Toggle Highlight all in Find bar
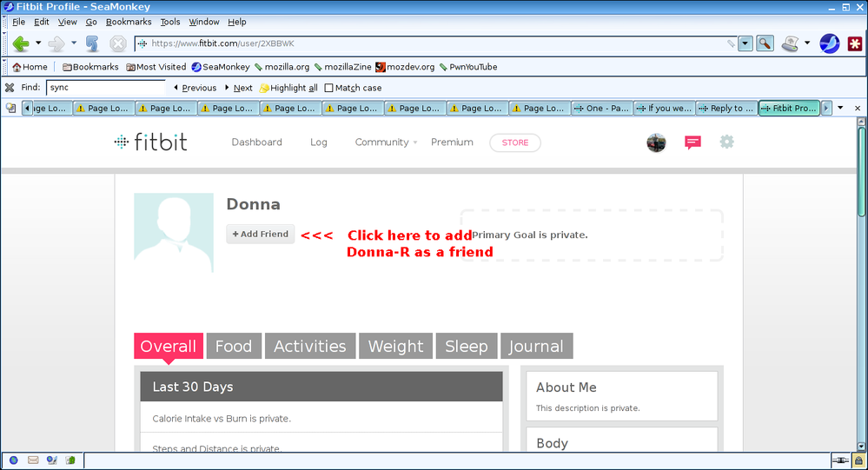This screenshot has width=868, height=470. pos(289,88)
